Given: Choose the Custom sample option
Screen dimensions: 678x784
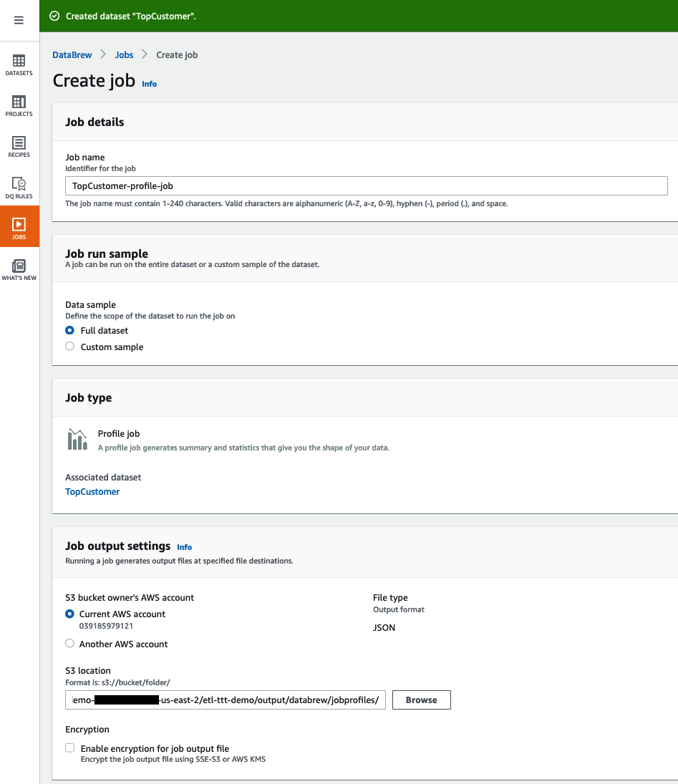Looking at the screenshot, I should click(69, 347).
